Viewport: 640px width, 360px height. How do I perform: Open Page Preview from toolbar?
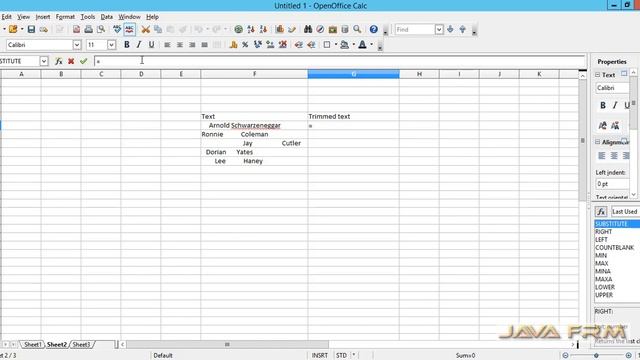(x=101, y=29)
